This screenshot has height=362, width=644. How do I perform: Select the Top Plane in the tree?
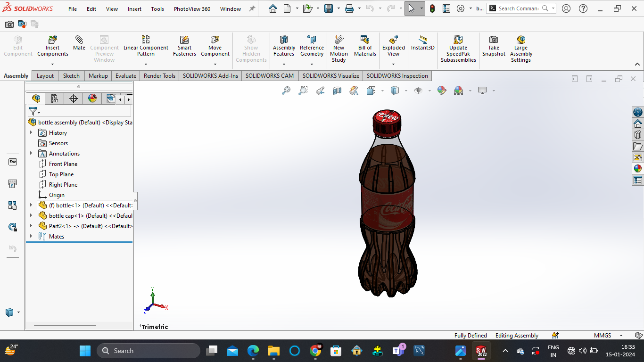click(61, 174)
